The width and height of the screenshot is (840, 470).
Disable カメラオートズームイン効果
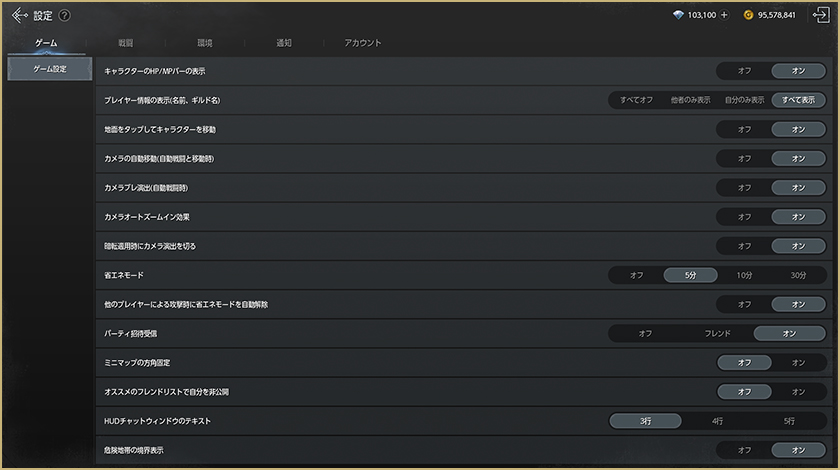[744, 217]
